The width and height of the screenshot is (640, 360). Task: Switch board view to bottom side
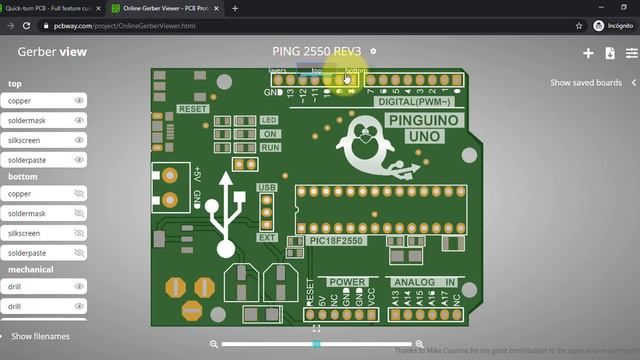point(356,70)
